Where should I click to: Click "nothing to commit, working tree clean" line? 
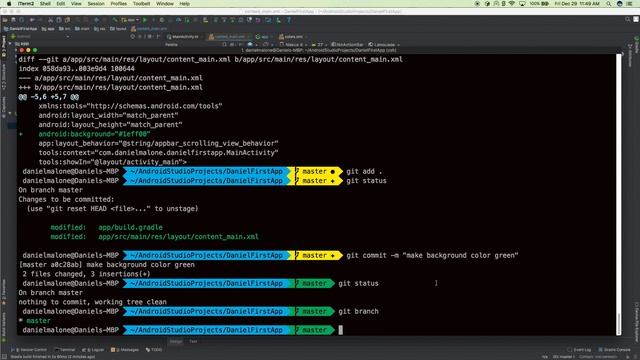point(92,302)
